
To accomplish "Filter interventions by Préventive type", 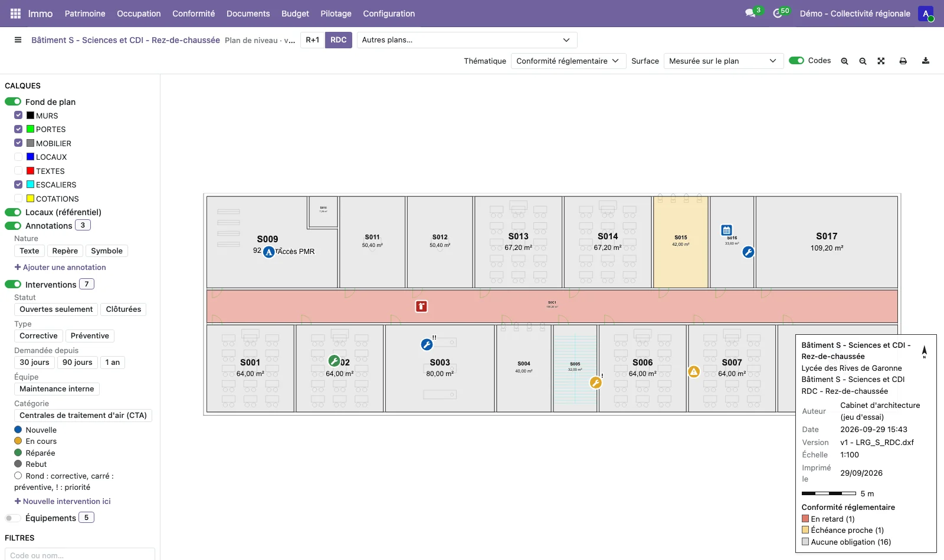I will 90,336.
